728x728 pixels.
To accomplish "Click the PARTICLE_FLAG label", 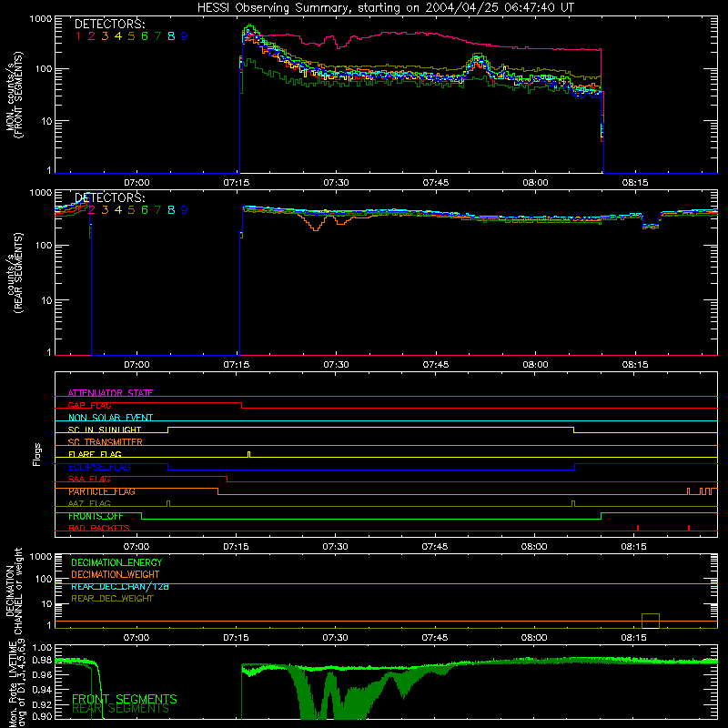I will 102,491.
